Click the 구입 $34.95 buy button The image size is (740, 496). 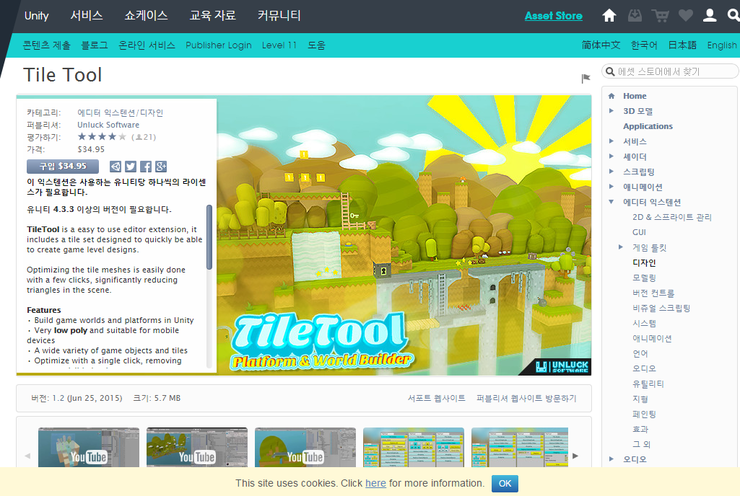tap(63, 166)
